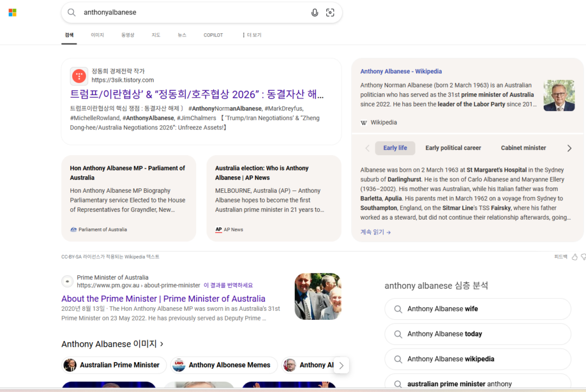Viewport: 586px width, 392px height.
Task: Click the thumbs down feedback icon
Action: pyautogui.click(x=583, y=257)
